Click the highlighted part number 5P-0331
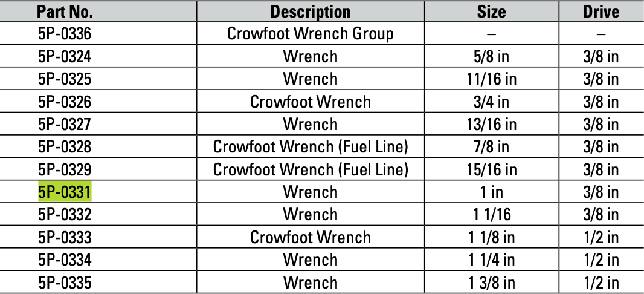 tap(65, 192)
